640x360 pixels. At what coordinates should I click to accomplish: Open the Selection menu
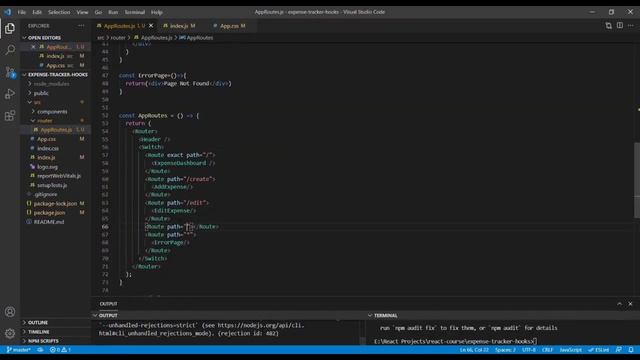click(x=59, y=12)
